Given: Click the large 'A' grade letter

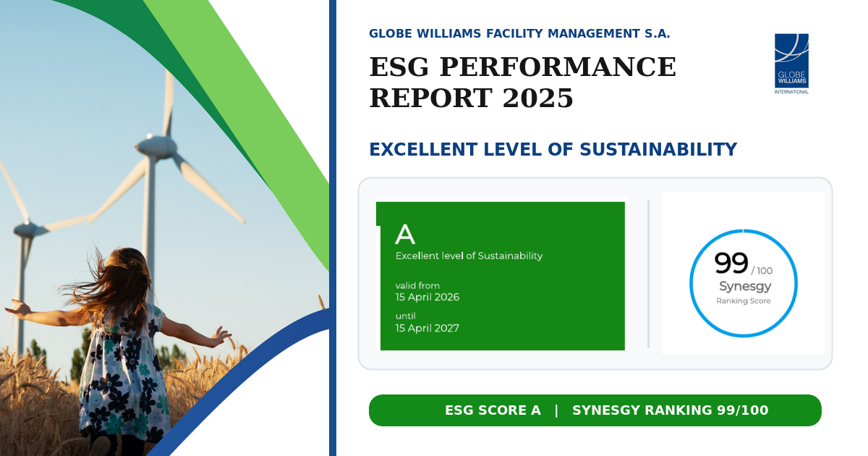Looking at the screenshot, I should coord(405,235).
